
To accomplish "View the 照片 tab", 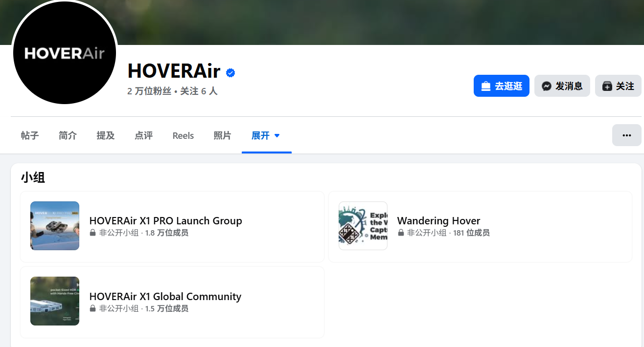I will click(222, 136).
